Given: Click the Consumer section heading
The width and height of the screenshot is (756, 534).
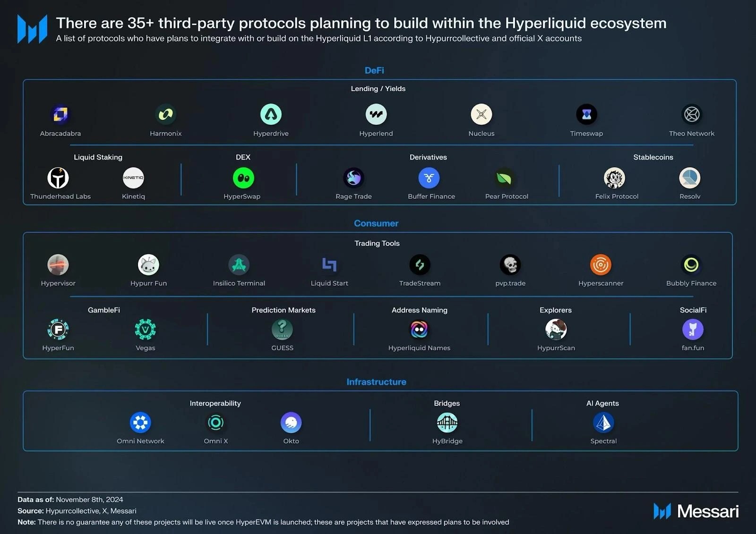Looking at the screenshot, I should (x=376, y=223).
